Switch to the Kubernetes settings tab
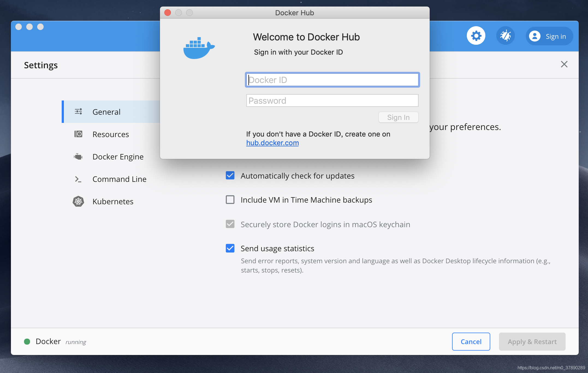Screen dimensions: 588x373 pos(113,201)
